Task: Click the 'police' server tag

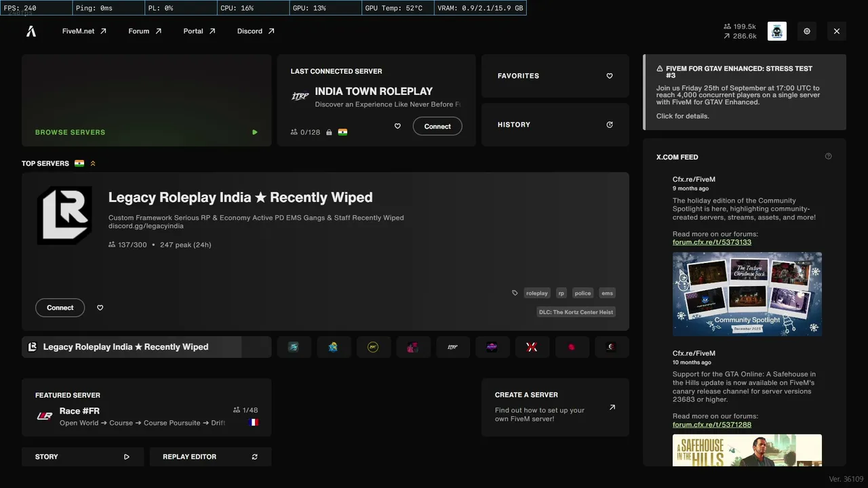Action: pos(583,293)
